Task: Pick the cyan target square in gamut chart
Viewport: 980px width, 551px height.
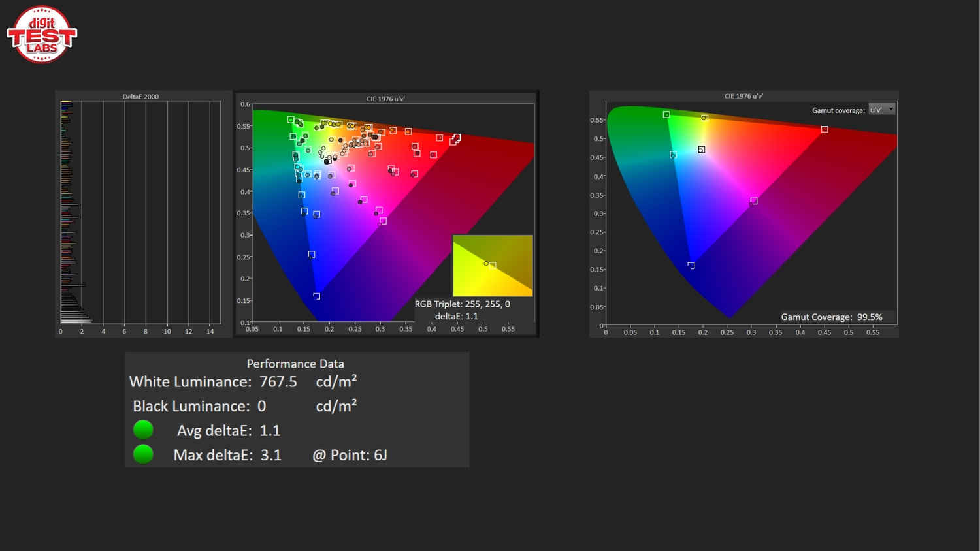Action: (673, 155)
